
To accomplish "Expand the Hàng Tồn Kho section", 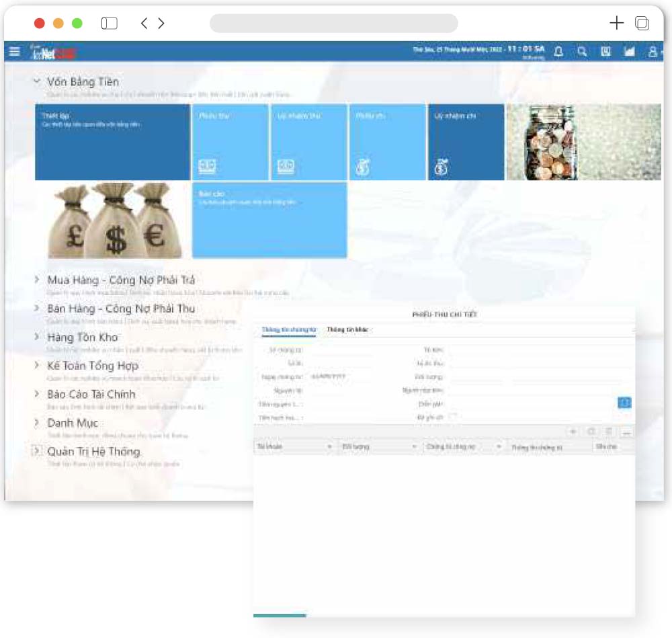I will coord(37,337).
